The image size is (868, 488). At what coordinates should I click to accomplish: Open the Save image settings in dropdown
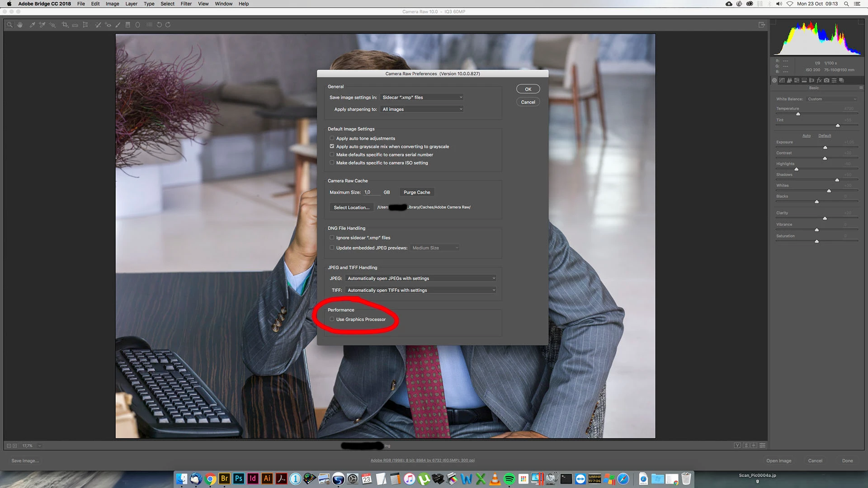coord(422,98)
